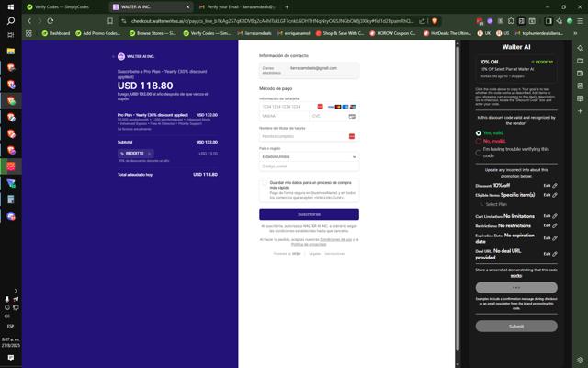
Task: Click the checkout page vertical scrollbar
Action: (458, 199)
